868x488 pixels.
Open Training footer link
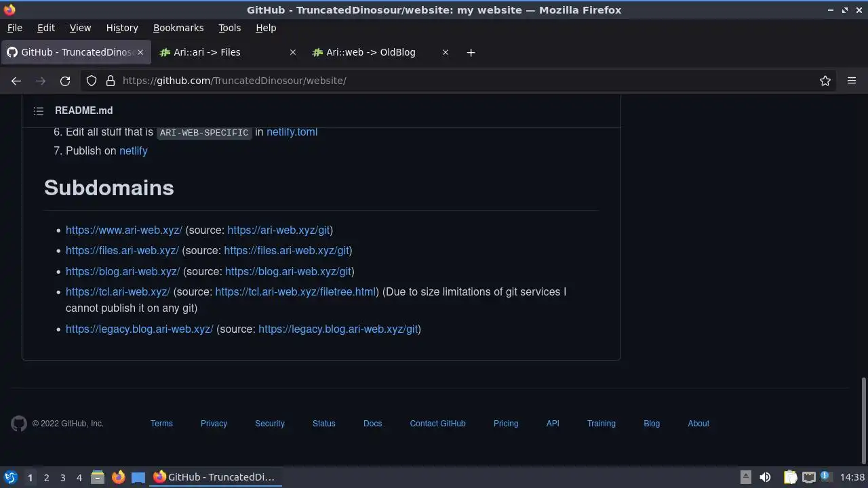point(601,424)
